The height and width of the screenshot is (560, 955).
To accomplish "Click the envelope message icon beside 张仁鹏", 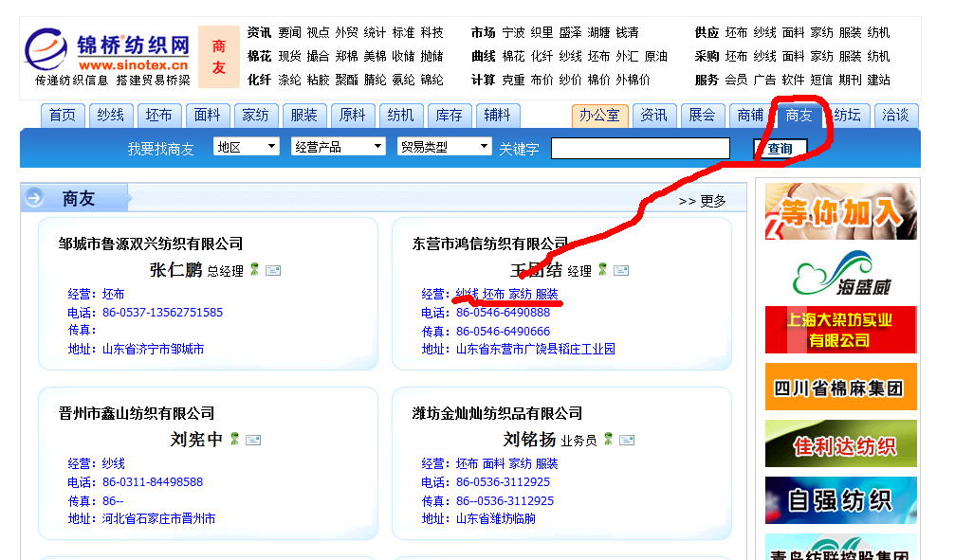I will coord(273,271).
